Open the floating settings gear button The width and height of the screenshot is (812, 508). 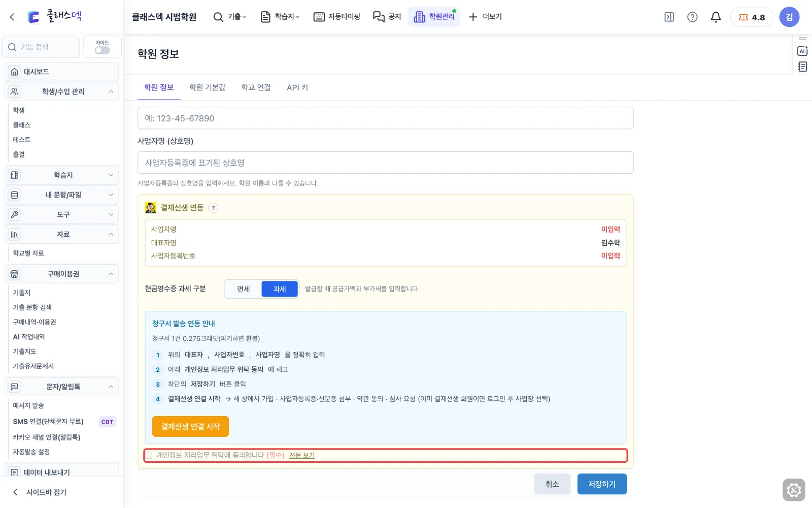pos(794,490)
